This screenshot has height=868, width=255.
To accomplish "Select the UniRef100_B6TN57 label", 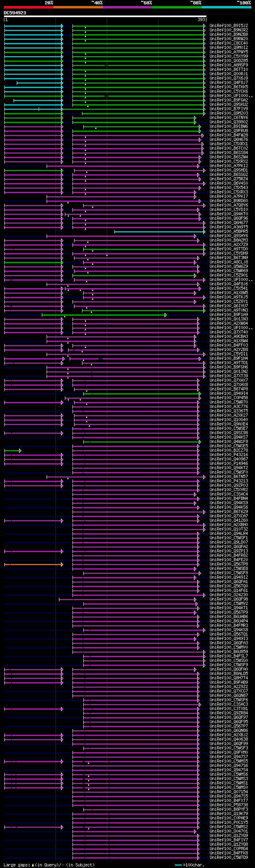I will point(229,476).
